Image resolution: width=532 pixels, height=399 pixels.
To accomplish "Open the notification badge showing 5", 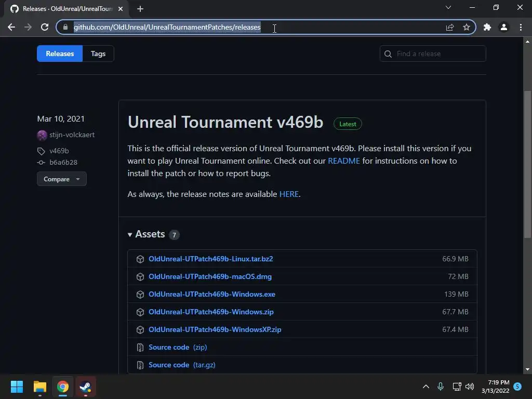I will (x=517, y=387).
